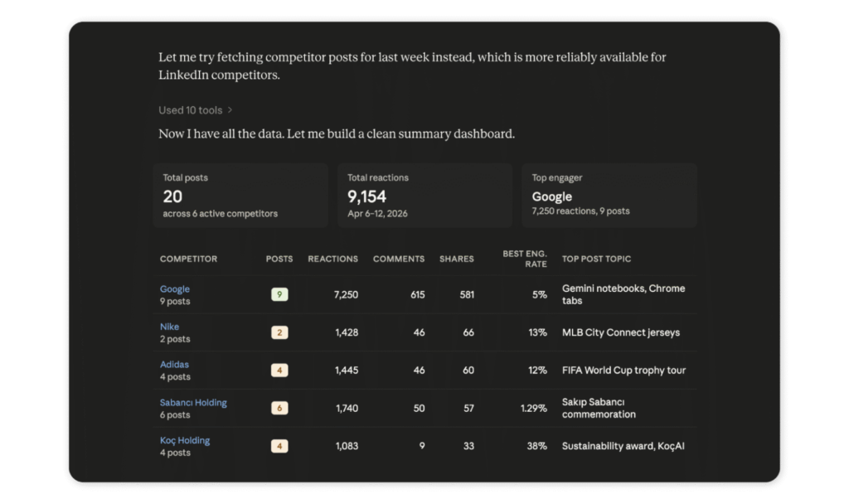This screenshot has height=504, width=849.
Task: Open the Google competitor link
Action: pyautogui.click(x=175, y=289)
